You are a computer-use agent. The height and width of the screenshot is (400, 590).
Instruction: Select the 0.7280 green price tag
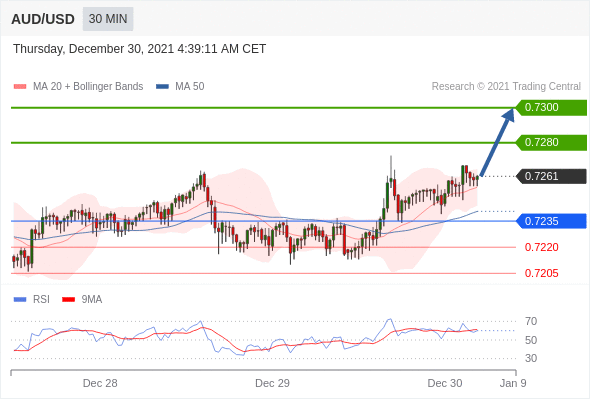click(x=551, y=143)
